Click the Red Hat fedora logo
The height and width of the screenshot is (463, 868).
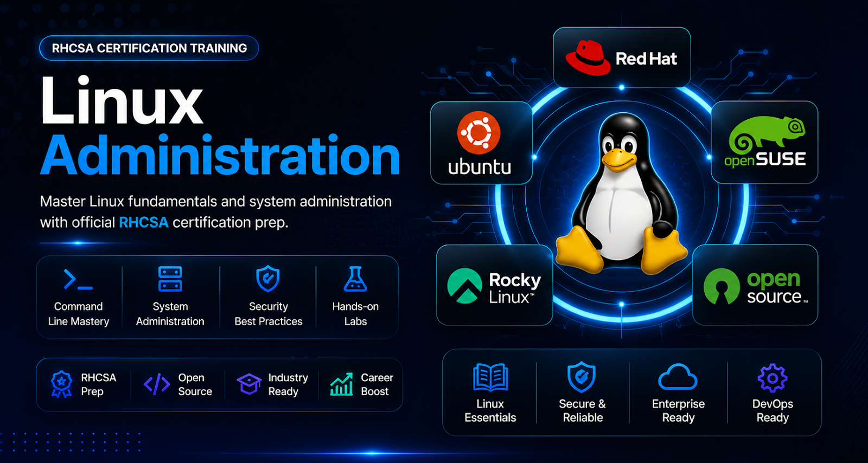(588, 57)
